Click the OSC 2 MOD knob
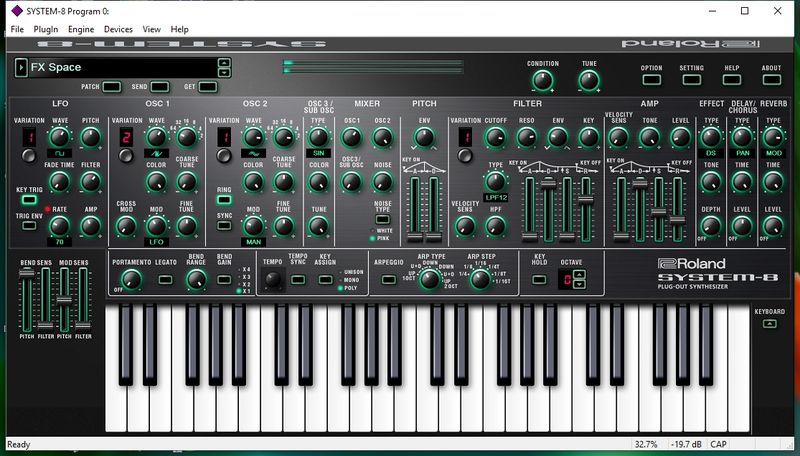This screenshot has width=800, height=456. (x=253, y=226)
